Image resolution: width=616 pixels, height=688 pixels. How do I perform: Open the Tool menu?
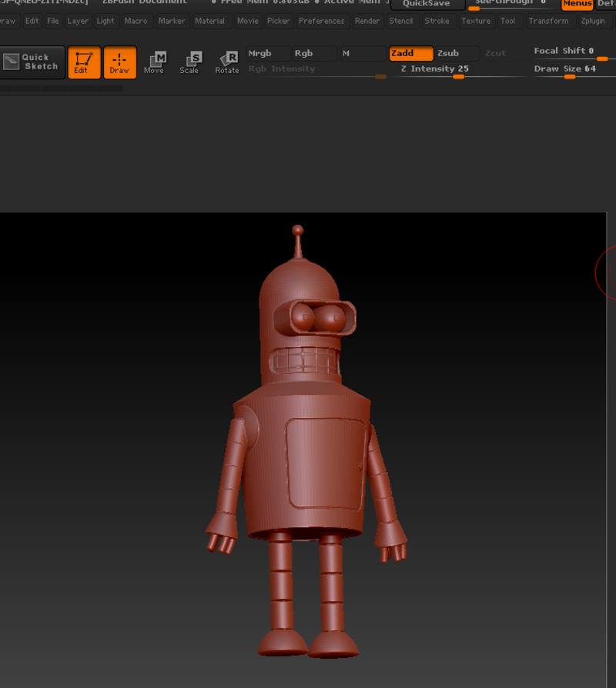coord(508,21)
